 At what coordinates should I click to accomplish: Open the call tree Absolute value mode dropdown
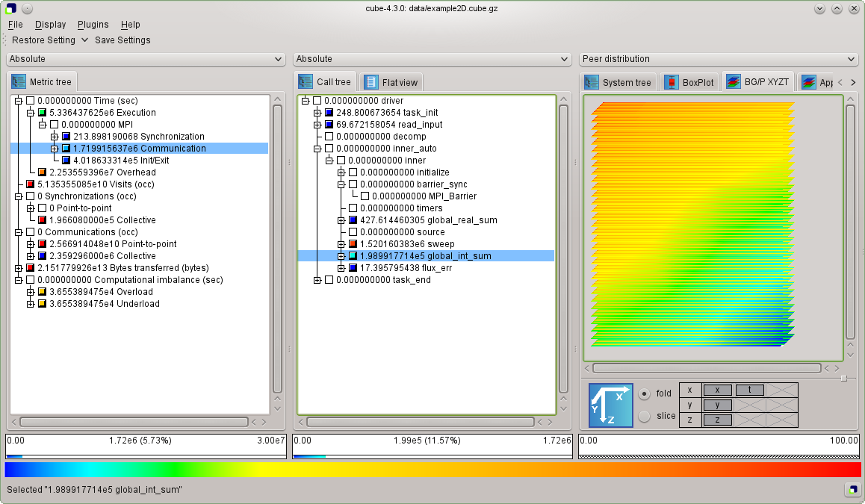tap(432, 59)
